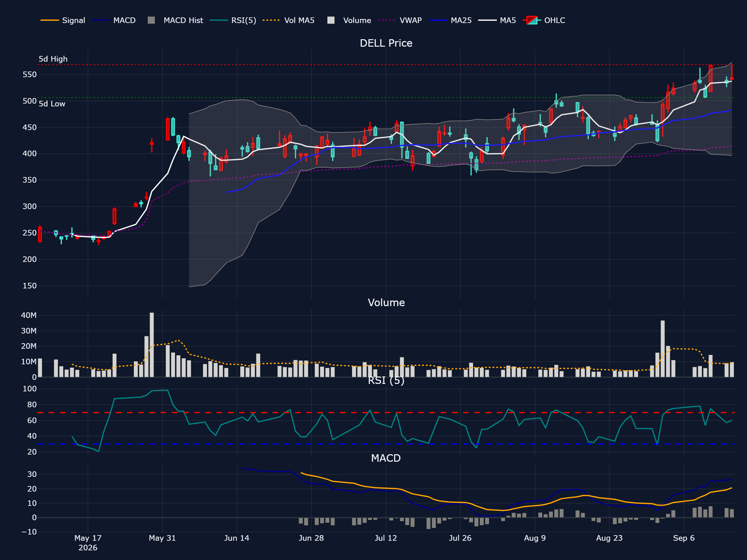Image resolution: width=747 pixels, height=560 pixels.
Task: Click the tallest volume bar near May 31
Action: coord(152,345)
